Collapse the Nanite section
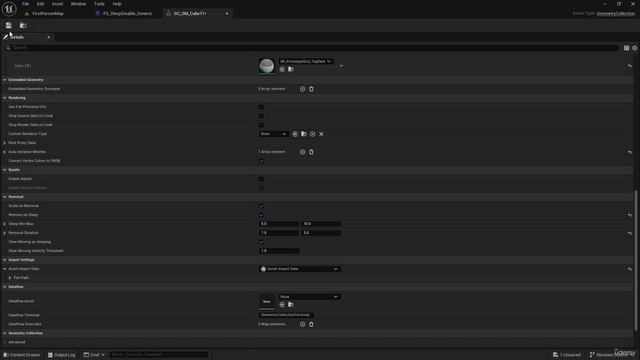 coord(5,170)
